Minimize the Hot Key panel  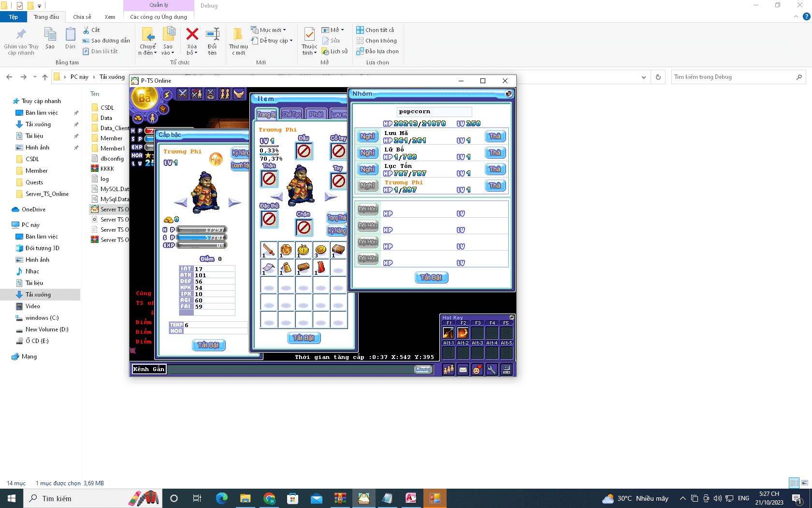[511, 317]
